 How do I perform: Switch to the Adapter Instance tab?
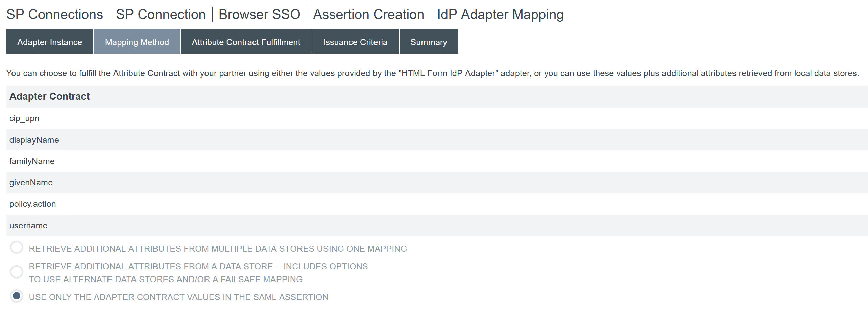[49, 42]
